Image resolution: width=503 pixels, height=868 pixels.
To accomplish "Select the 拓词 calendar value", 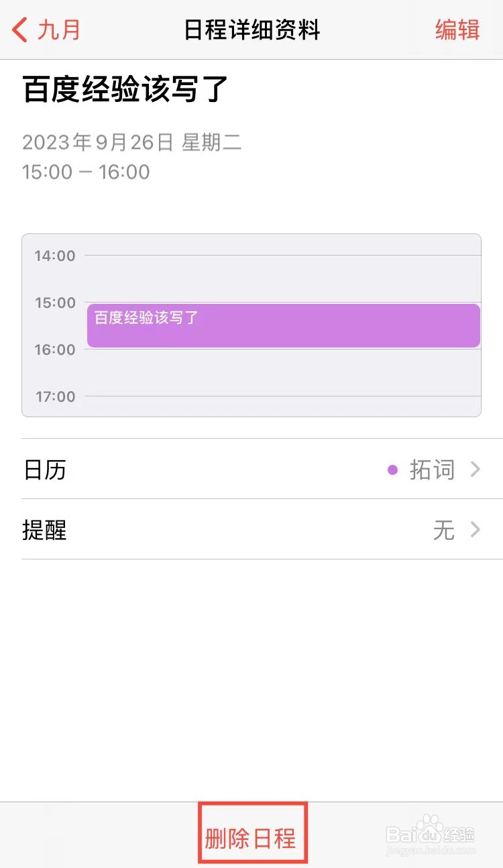I will 432,470.
